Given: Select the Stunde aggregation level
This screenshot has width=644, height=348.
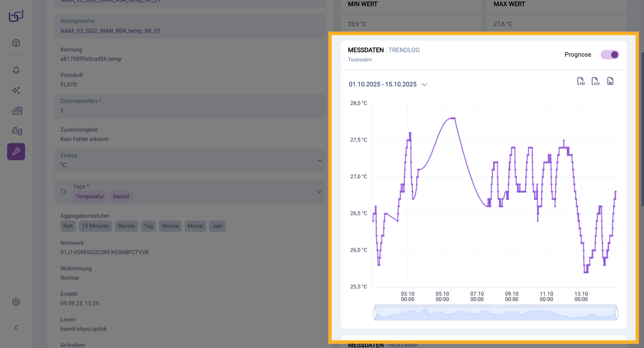Looking at the screenshot, I should (x=126, y=226).
